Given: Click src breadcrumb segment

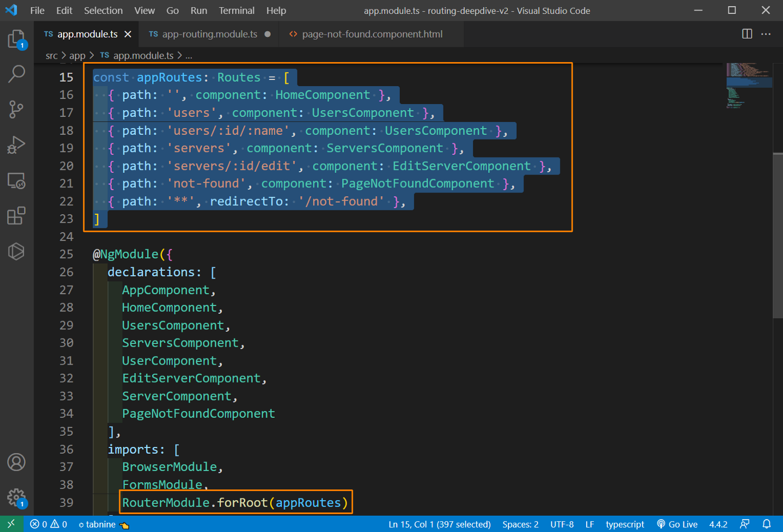Looking at the screenshot, I should point(51,55).
